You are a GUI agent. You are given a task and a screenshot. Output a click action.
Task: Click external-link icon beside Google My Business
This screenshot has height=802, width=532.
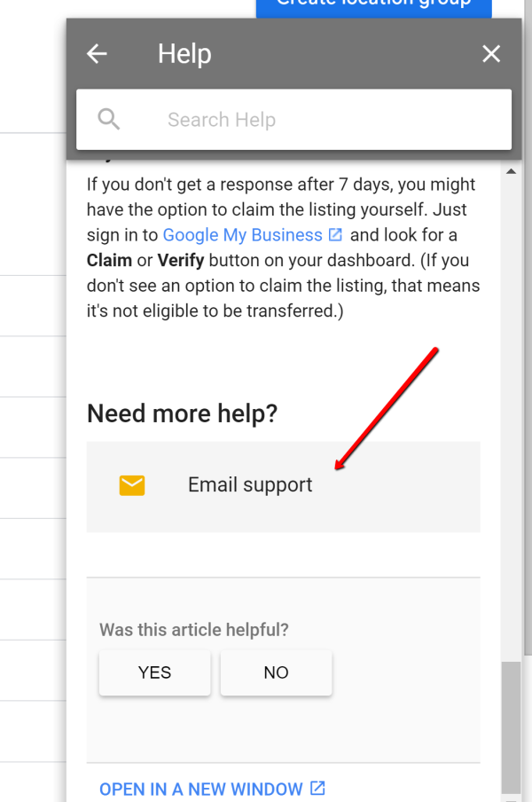click(x=335, y=234)
